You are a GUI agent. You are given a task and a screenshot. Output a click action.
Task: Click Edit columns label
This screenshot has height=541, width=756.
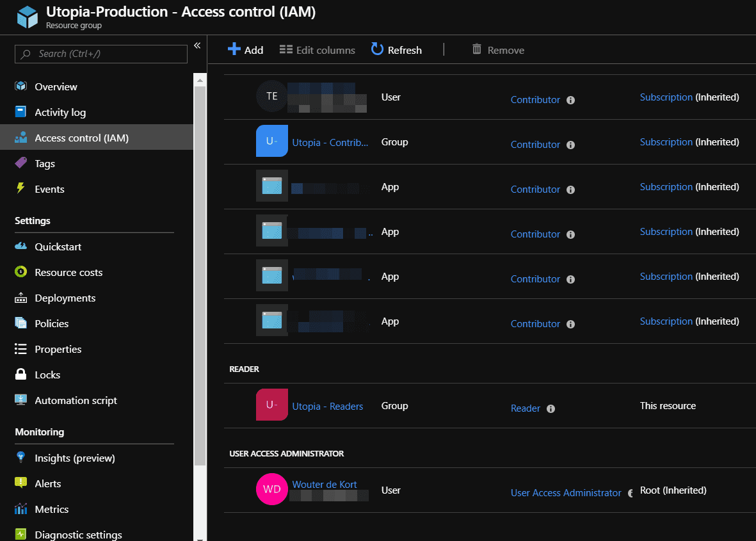click(x=325, y=50)
